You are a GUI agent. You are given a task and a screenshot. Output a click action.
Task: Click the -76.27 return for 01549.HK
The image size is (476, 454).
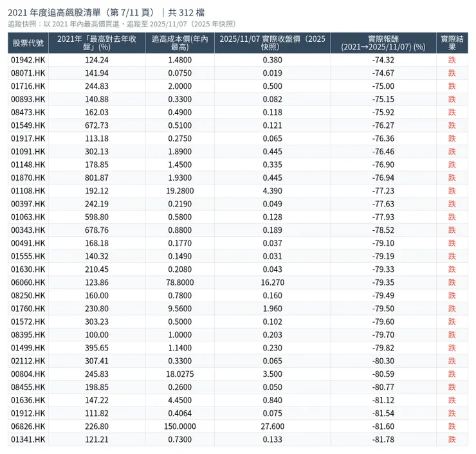tap(383, 125)
